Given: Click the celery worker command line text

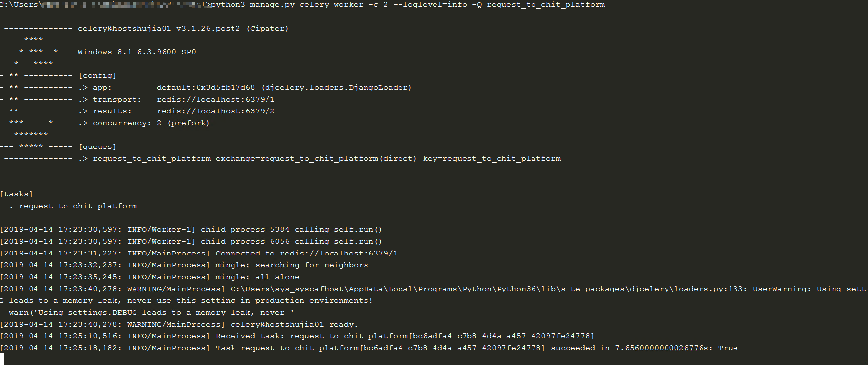Looking at the screenshot, I should (x=407, y=5).
